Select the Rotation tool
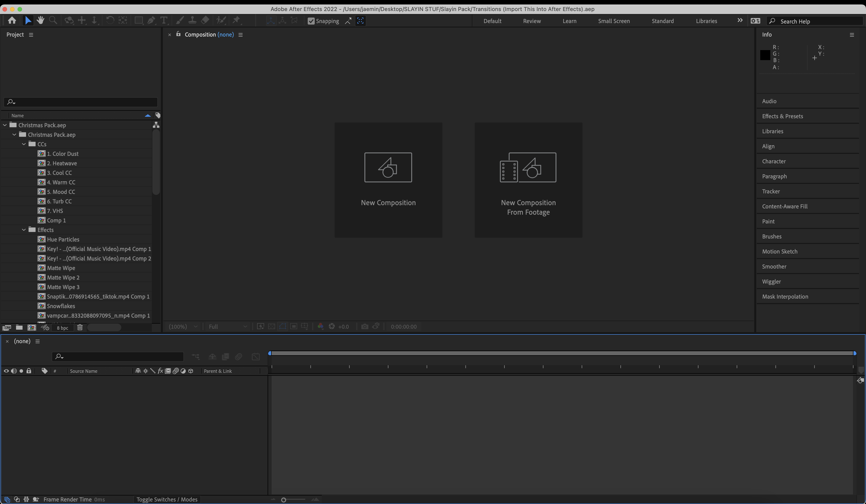The width and height of the screenshot is (866, 504). point(110,20)
